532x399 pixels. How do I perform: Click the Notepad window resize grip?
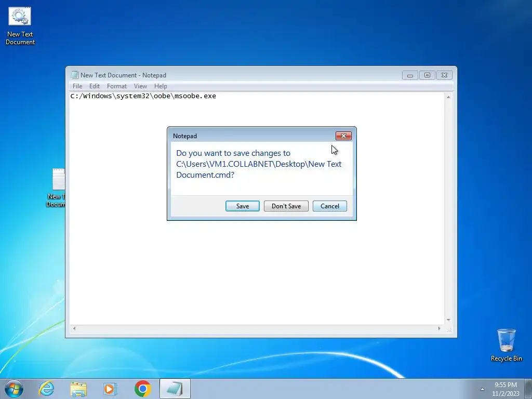[449, 329]
